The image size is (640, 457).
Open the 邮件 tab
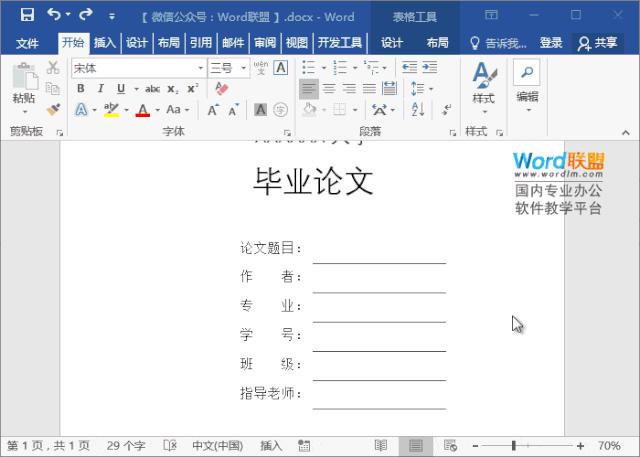coord(233,43)
